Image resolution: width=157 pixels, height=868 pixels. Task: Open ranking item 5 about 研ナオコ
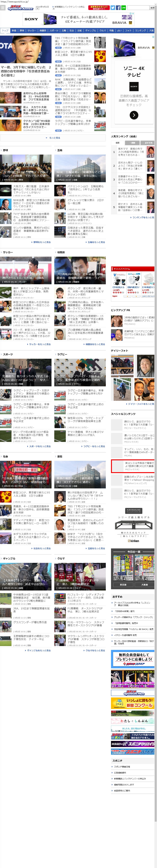tap(133, 207)
